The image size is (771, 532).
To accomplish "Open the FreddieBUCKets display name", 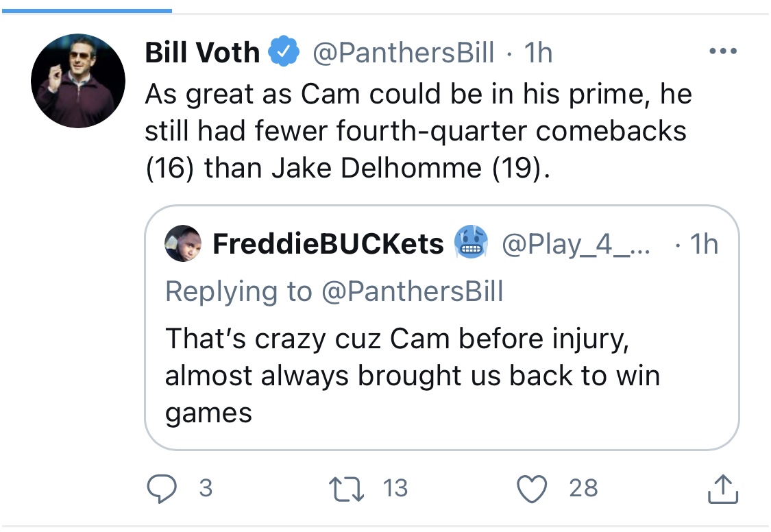I will coord(328,244).
